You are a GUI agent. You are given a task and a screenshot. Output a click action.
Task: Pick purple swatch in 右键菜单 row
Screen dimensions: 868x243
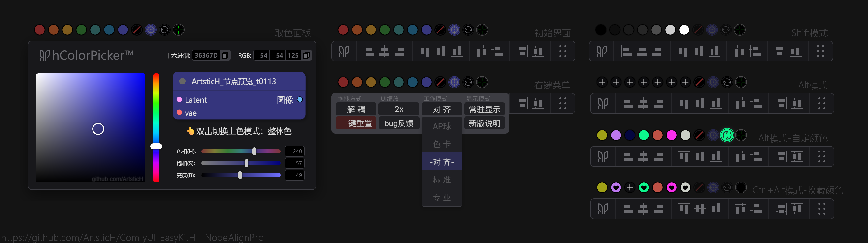(427, 82)
